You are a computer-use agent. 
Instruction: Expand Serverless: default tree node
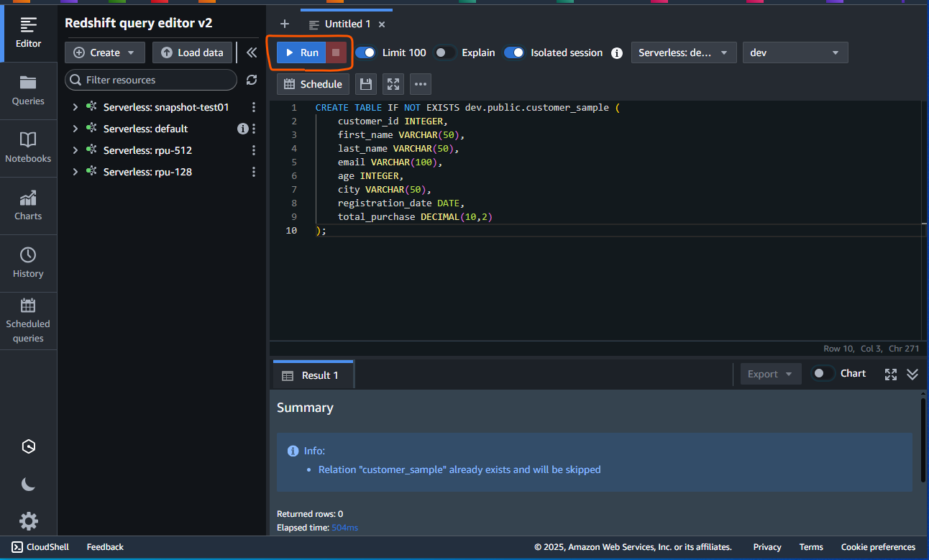click(75, 129)
